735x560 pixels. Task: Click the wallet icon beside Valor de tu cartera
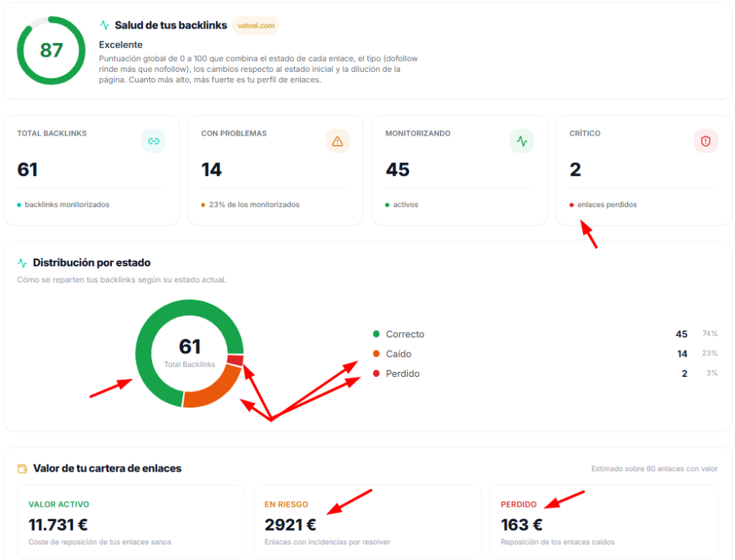[22, 469]
